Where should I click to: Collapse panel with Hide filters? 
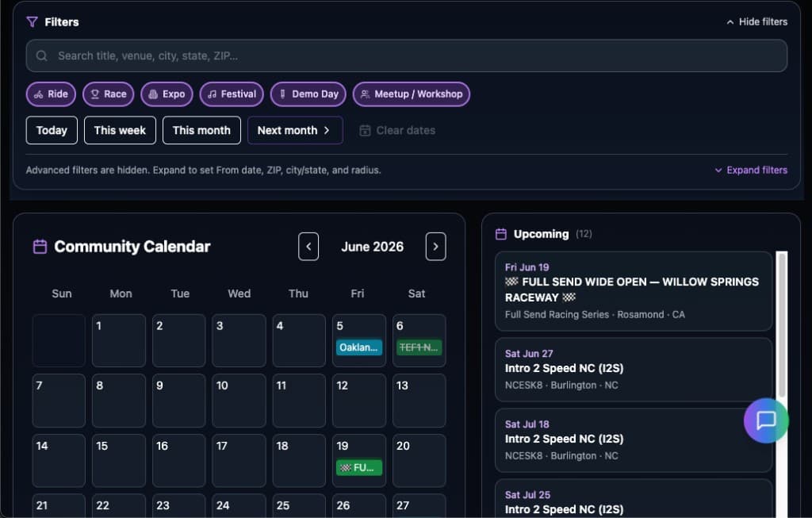tap(756, 21)
